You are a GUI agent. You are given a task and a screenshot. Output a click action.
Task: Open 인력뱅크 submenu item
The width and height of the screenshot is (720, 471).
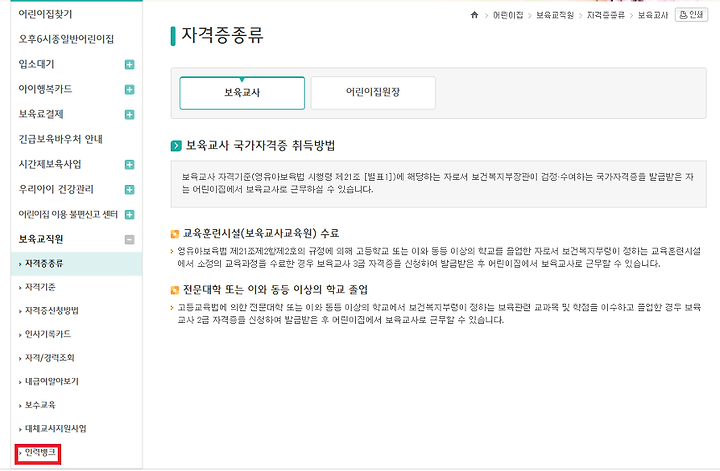tap(38, 454)
